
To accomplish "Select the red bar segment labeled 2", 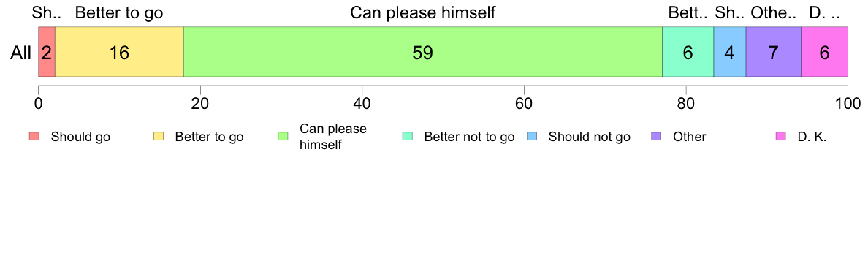I will 47,51.
